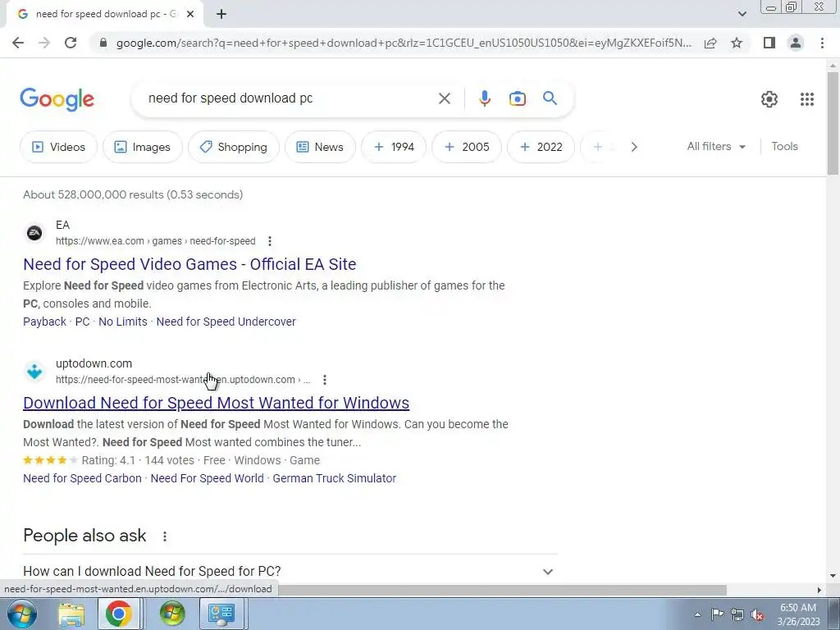Open Windows Explorer from taskbar
The height and width of the screenshot is (630, 840).
pos(71,614)
